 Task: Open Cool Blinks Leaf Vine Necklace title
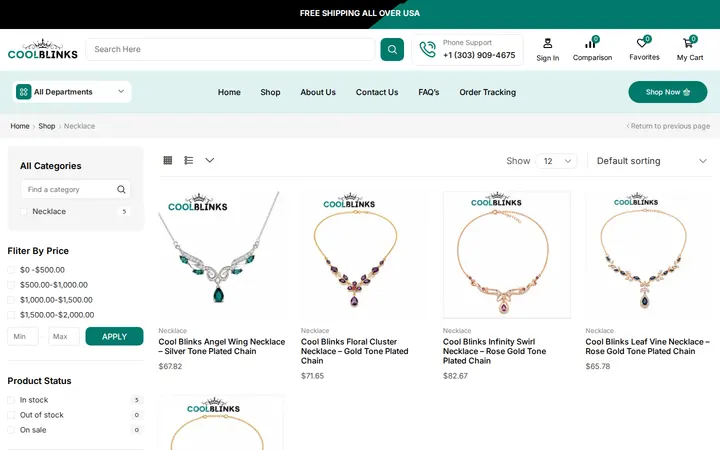tap(647, 347)
